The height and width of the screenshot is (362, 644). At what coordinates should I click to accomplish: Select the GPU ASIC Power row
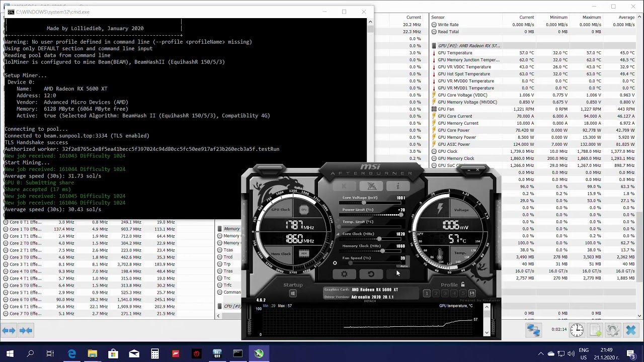(533, 144)
